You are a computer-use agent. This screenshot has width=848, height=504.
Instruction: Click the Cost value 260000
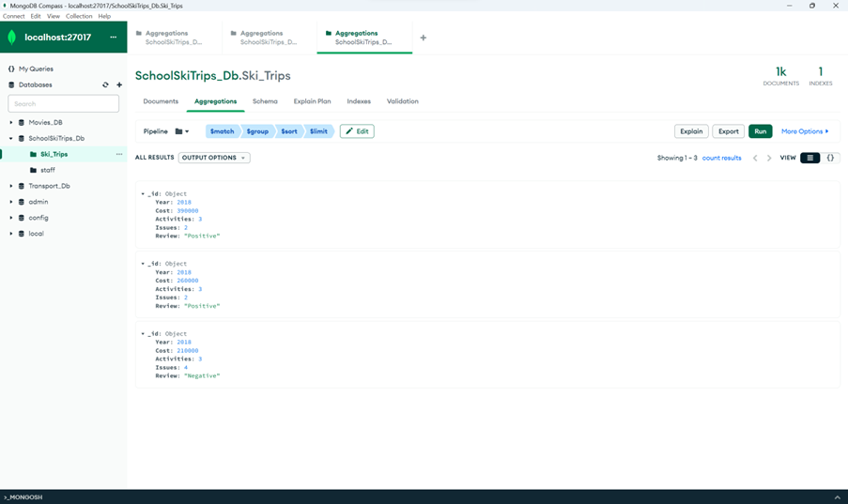(x=188, y=281)
